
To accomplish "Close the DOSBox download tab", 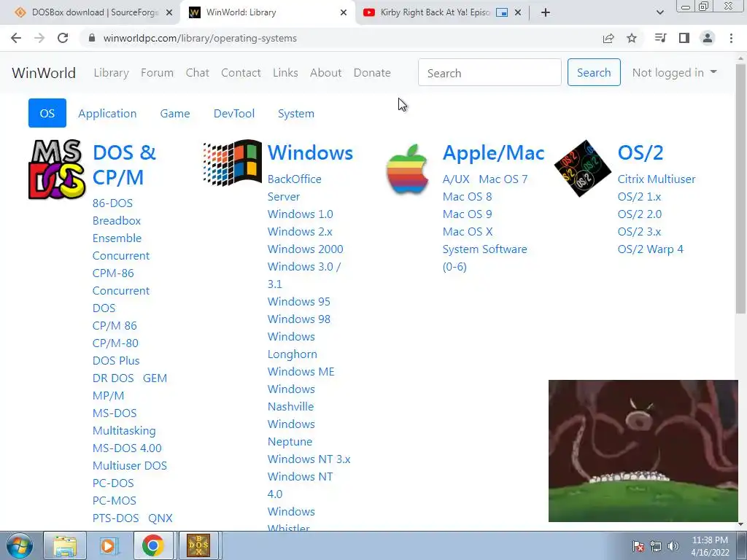I will [x=169, y=13].
